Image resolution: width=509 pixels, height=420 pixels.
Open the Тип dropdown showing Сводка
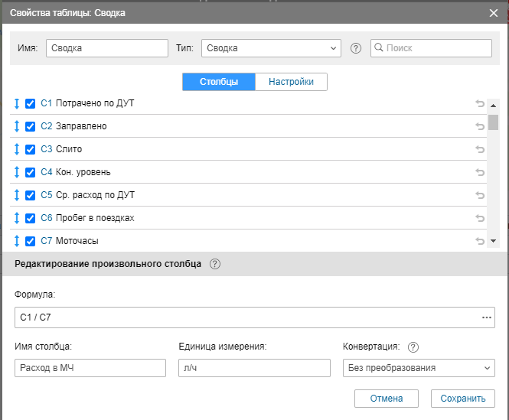tap(271, 48)
